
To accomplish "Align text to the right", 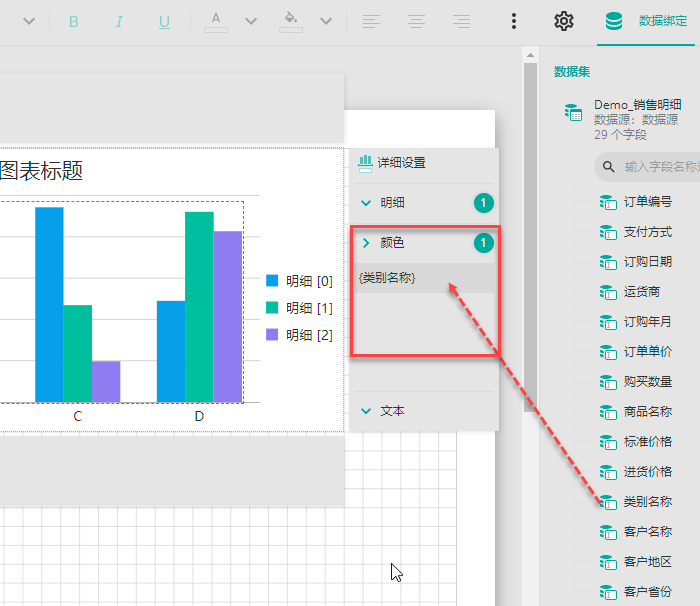I will [461, 21].
